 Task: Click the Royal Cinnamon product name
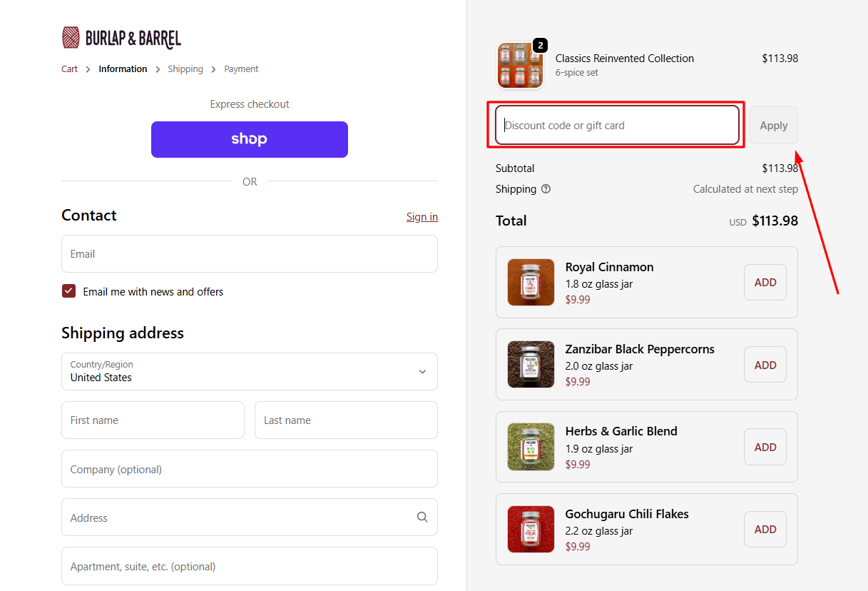(x=610, y=267)
